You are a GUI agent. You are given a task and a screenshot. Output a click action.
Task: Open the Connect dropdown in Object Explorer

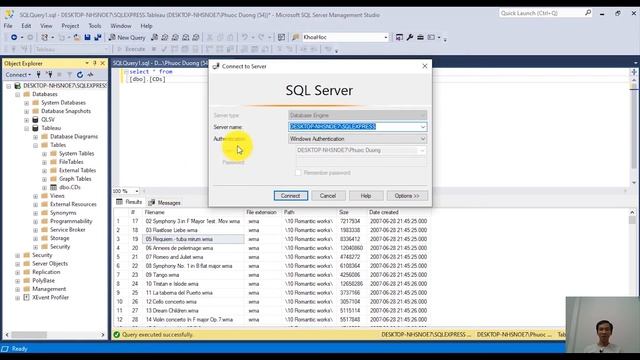[18, 75]
